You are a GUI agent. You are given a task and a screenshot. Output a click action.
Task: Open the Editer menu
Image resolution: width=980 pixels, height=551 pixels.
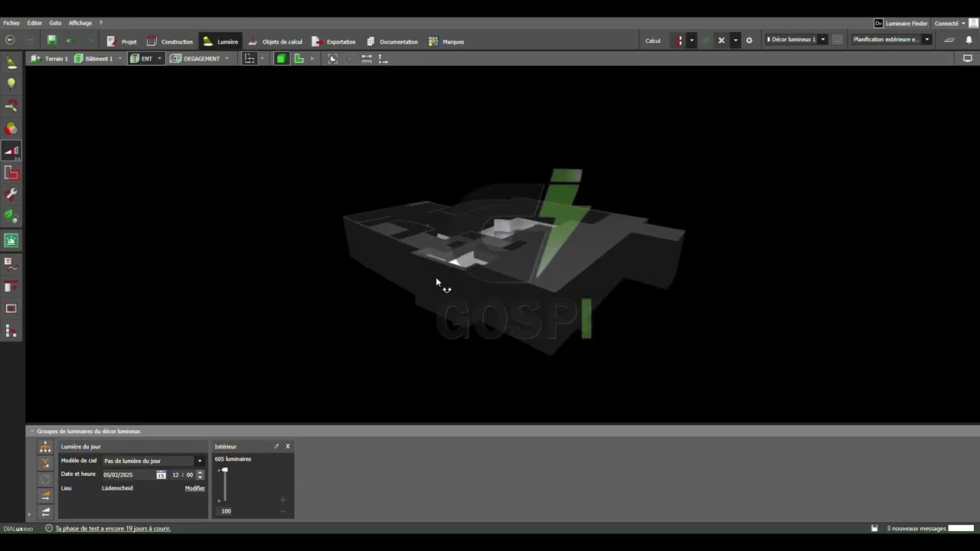34,23
